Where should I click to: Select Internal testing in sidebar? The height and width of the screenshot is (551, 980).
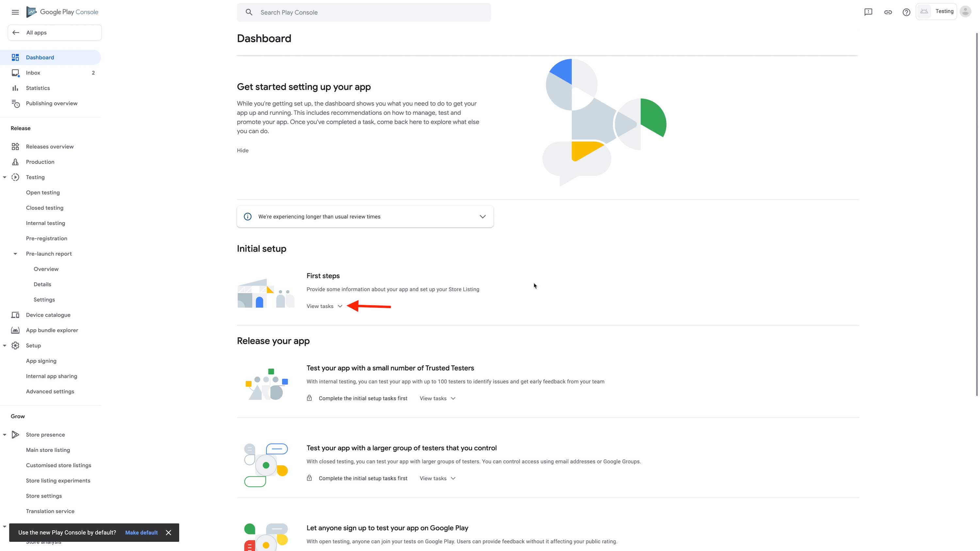(45, 223)
